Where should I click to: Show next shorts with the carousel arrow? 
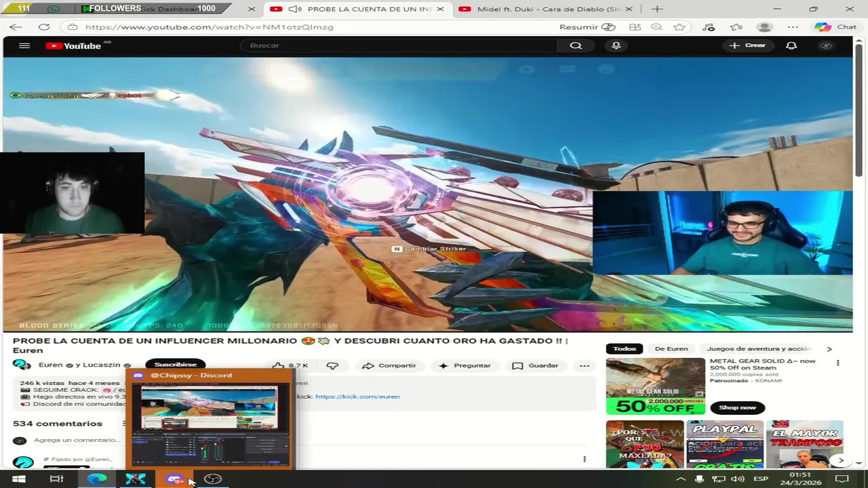click(x=841, y=460)
